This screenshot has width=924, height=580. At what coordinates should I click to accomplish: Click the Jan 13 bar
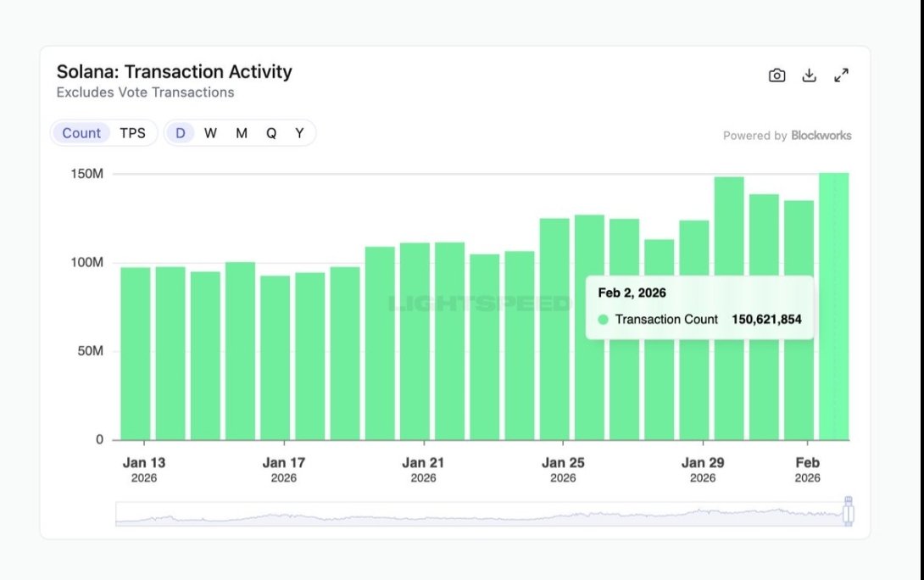(136, 354)
